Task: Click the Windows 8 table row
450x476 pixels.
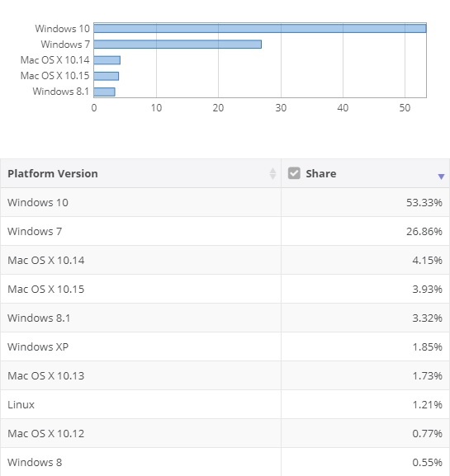Action: (x=225, y=462)
